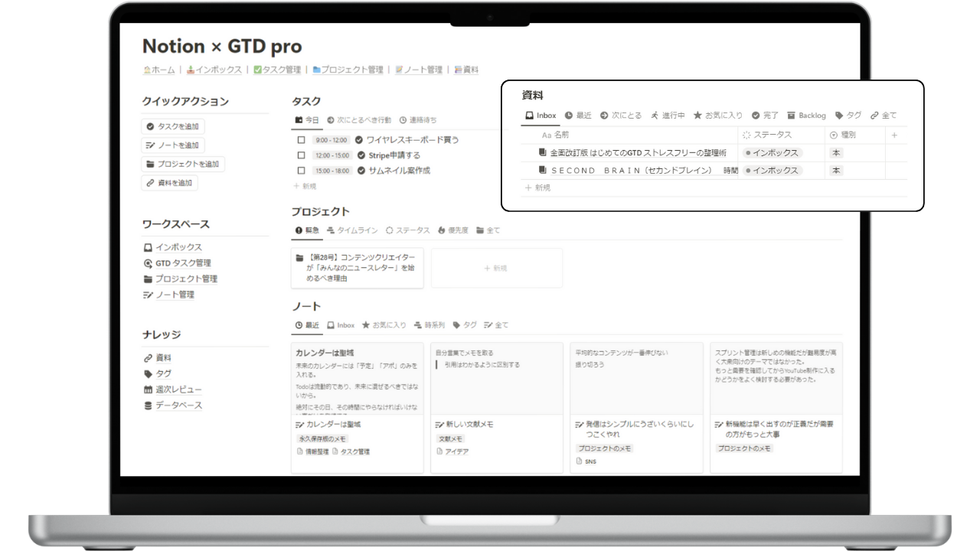
Task: Switch to the お気に入り tab in ノート
Action: coord(384,325)
